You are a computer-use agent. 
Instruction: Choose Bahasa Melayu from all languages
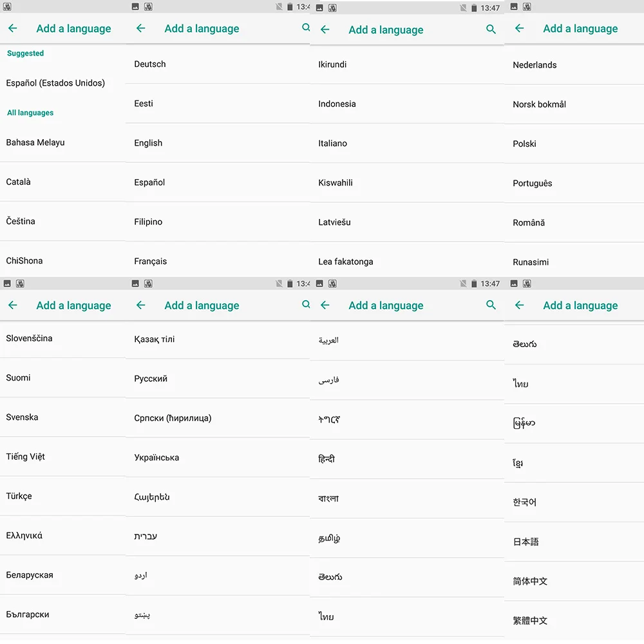point(62,142)
